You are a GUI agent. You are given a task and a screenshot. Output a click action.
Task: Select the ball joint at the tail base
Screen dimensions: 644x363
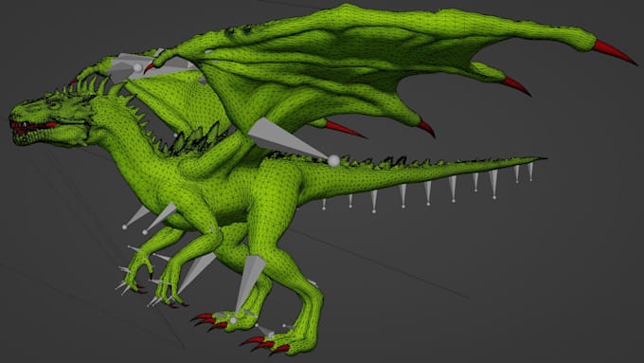pos(333,161)
